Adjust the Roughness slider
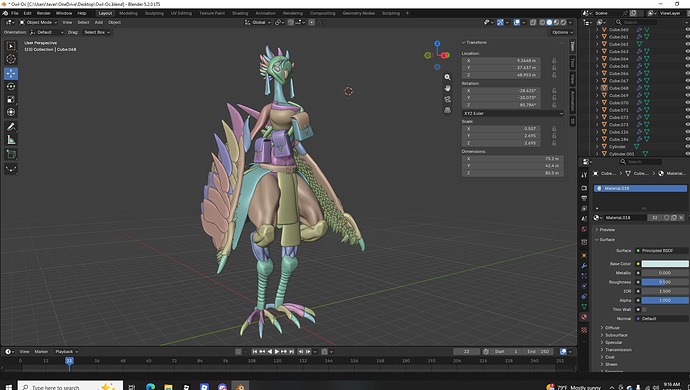The width and height of the screenshot is (690, 390). pyautogui.click(x=665, y=282)
